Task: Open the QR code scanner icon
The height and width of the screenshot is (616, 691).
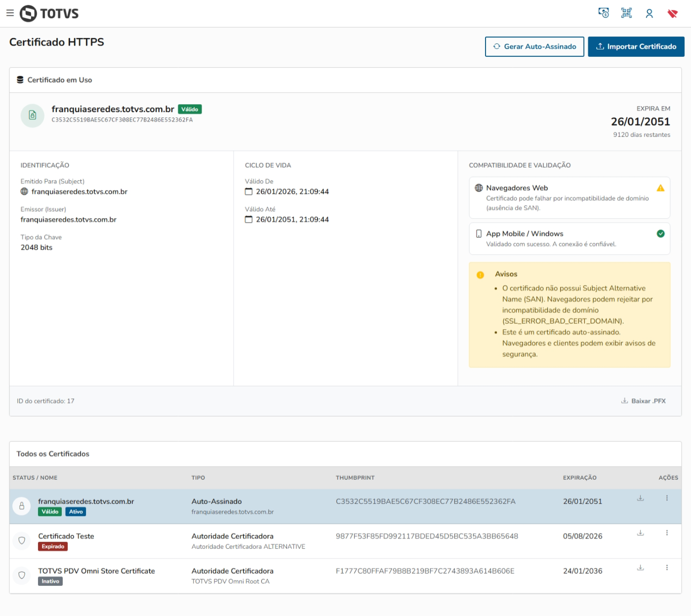Action: click(x=626, y=13)
